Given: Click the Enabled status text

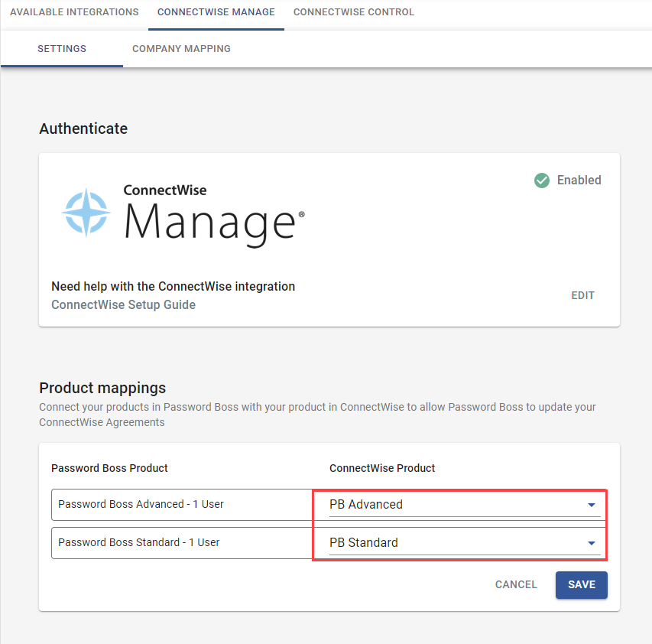Looking at the screenshot, I should click(579, 181).
